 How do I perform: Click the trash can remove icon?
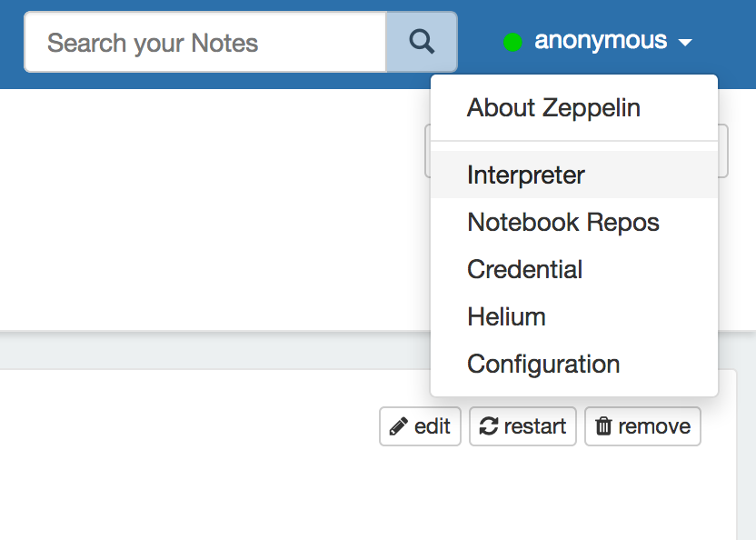[603, 426]
